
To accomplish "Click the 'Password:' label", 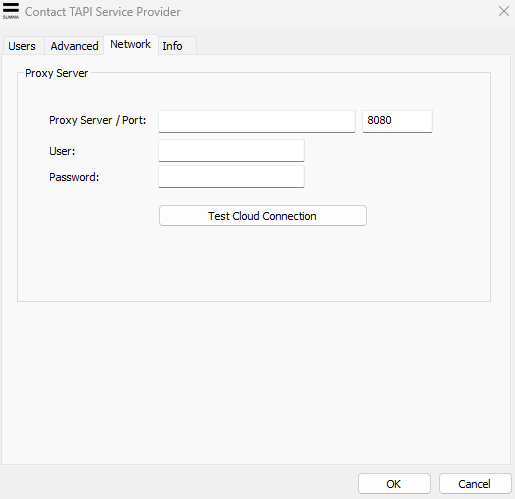I will coord(74,177).
